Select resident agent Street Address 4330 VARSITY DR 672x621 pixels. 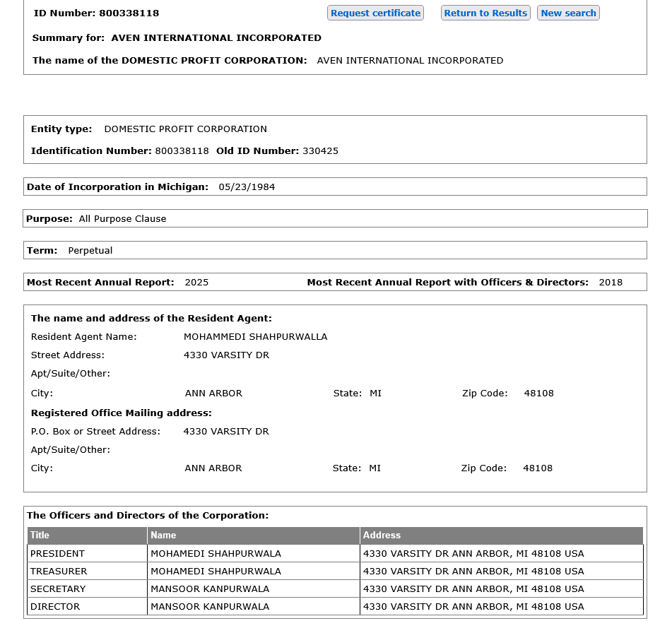click(x=226, y=355)
